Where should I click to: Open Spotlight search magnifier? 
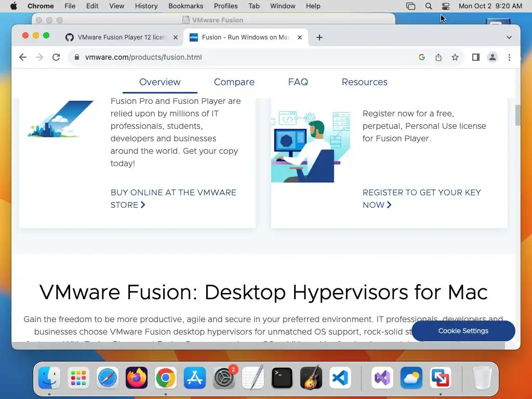click(x=429, y=6)
